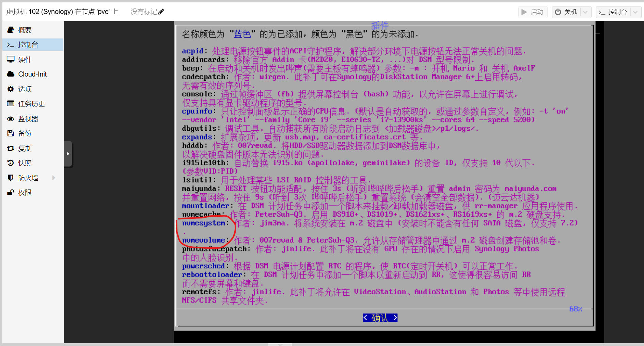Click the VM 102 (Synology) title text

pyautogui.click(x=62, y=12)
